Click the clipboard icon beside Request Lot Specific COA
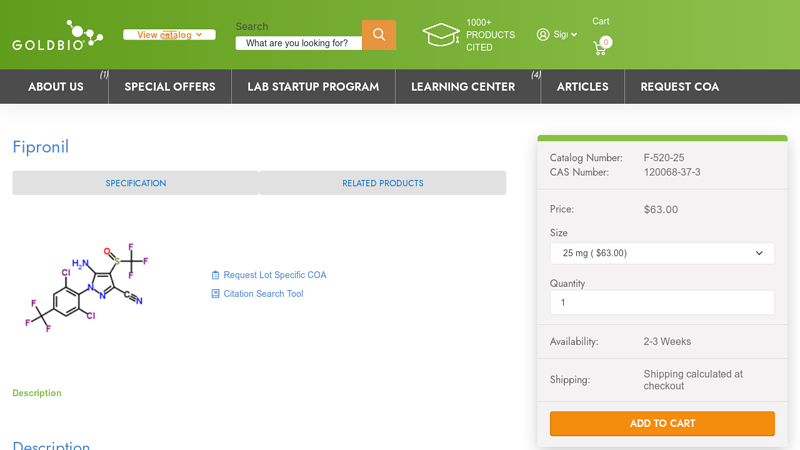 tap(215, 275)
